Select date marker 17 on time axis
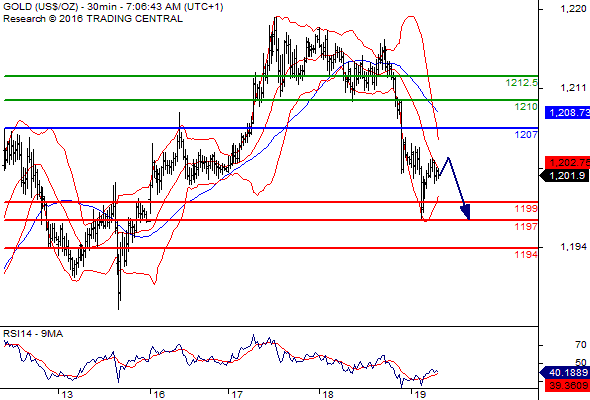The width and height of the screenshot is (590, 400). (x=237, y=395)
